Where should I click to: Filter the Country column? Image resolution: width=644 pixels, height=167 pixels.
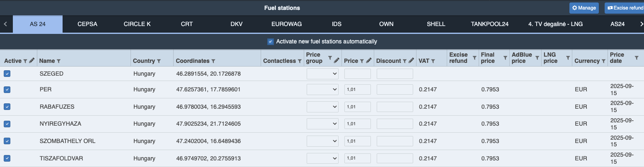tap(159, 61)
